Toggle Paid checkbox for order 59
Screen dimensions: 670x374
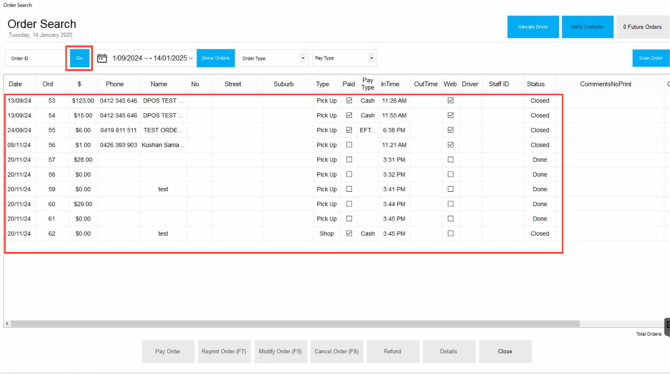[349, 189]
